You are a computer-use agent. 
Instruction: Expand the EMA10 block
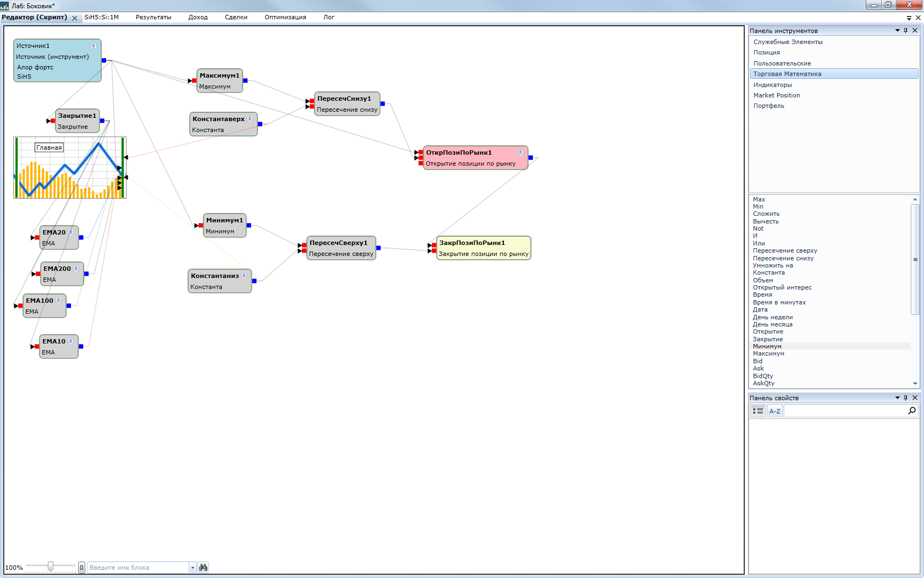point(71,341)
